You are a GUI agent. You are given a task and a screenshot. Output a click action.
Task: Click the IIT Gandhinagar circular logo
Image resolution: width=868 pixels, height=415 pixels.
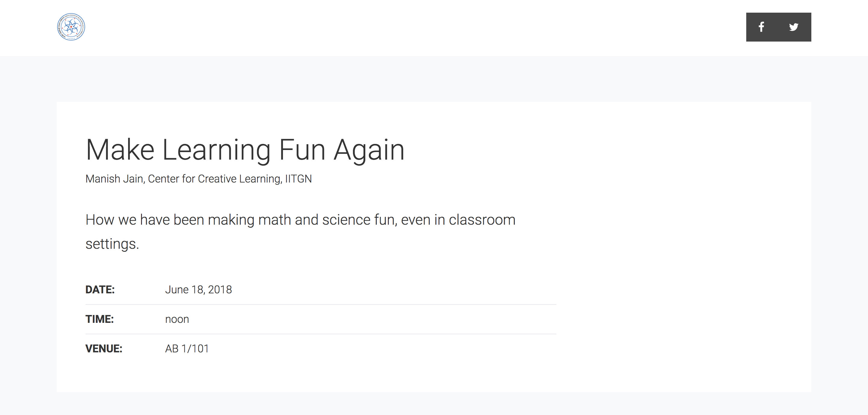(x=71, y=27)
